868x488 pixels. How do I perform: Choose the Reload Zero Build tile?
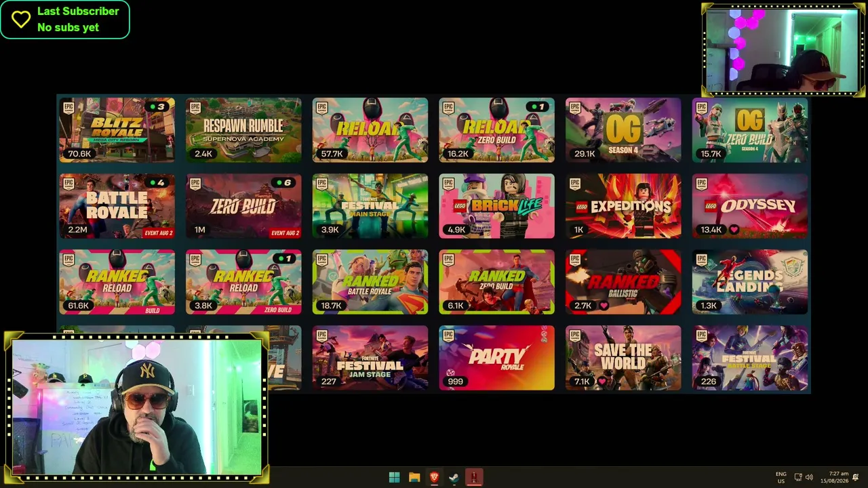(496, 130)
